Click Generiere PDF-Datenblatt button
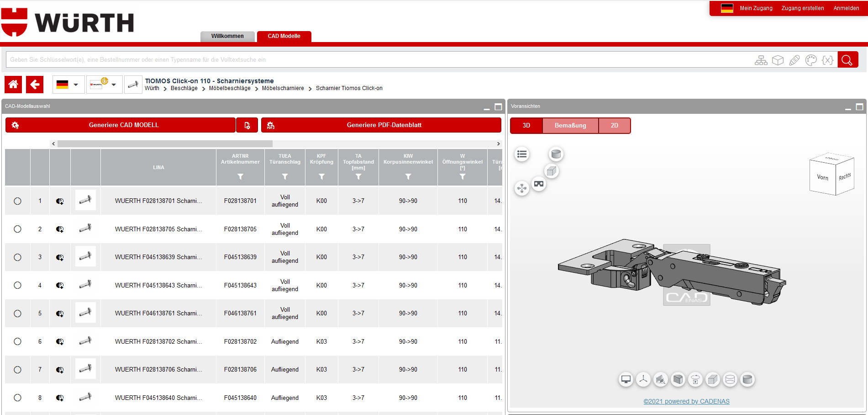Screen dimensions: 868x415 [x=384, y=125]
